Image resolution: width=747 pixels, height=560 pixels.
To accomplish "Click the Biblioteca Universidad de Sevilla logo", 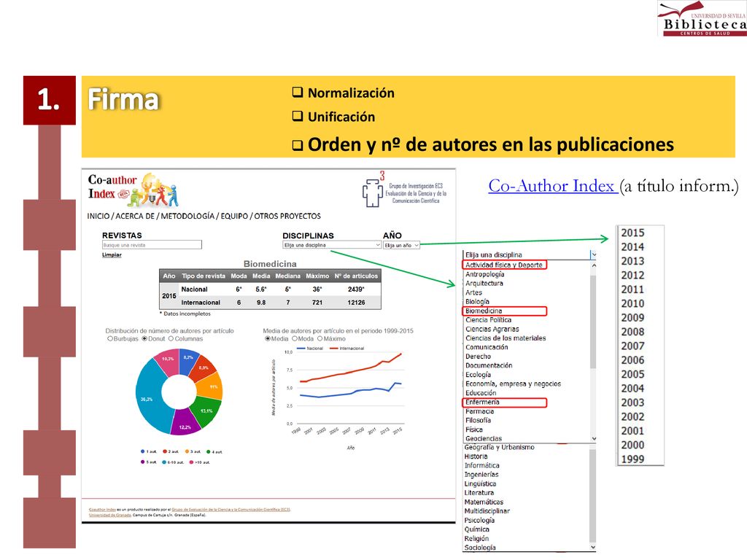I will (703, 18).
